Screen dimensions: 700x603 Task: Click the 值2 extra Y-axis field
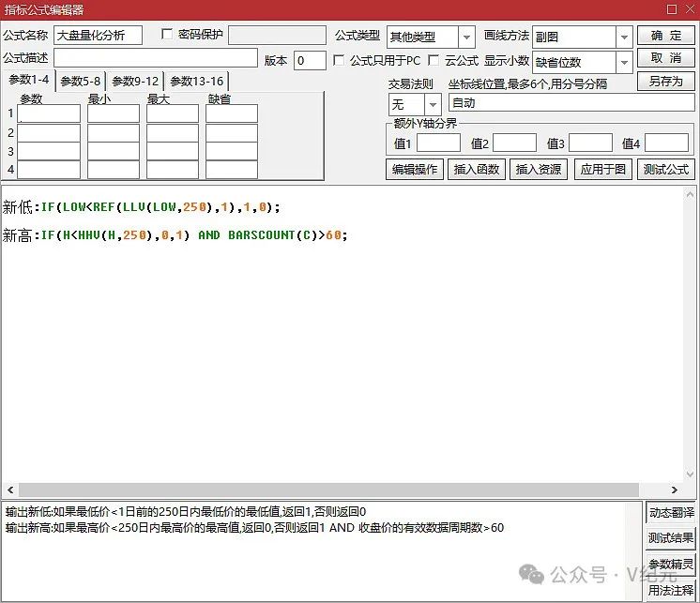pos(514,143)
